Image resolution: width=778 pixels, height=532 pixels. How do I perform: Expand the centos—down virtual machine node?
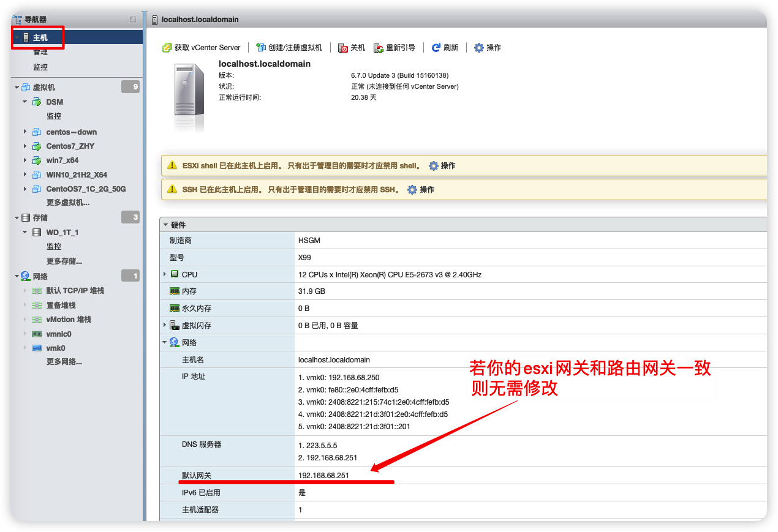(x=25, y=132)
